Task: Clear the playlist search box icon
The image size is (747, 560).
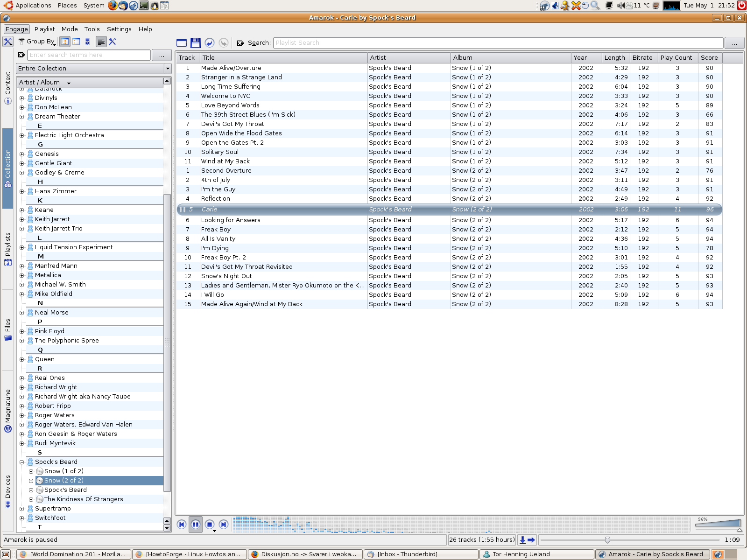Action: point(240,43)
